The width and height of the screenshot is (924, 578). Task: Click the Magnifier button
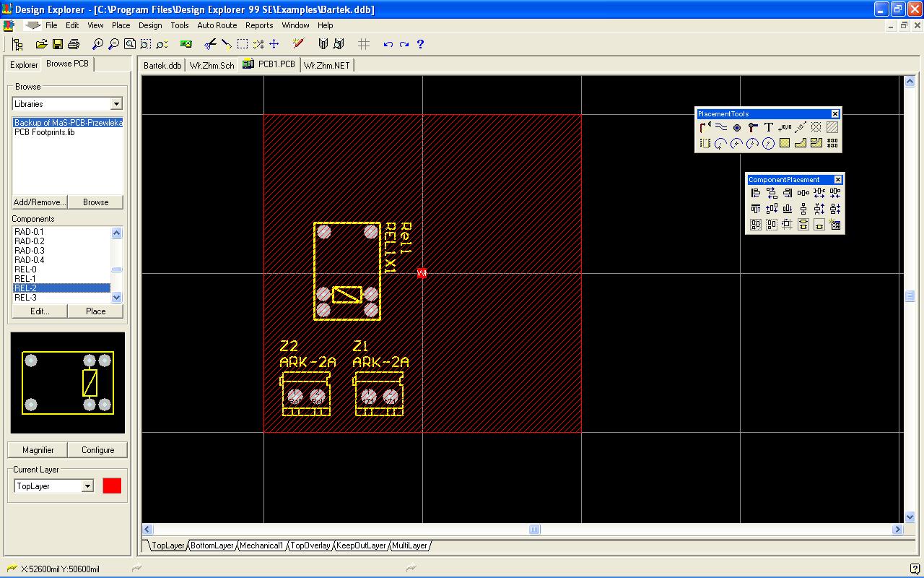pyautogui.click(x=38, y=449)
